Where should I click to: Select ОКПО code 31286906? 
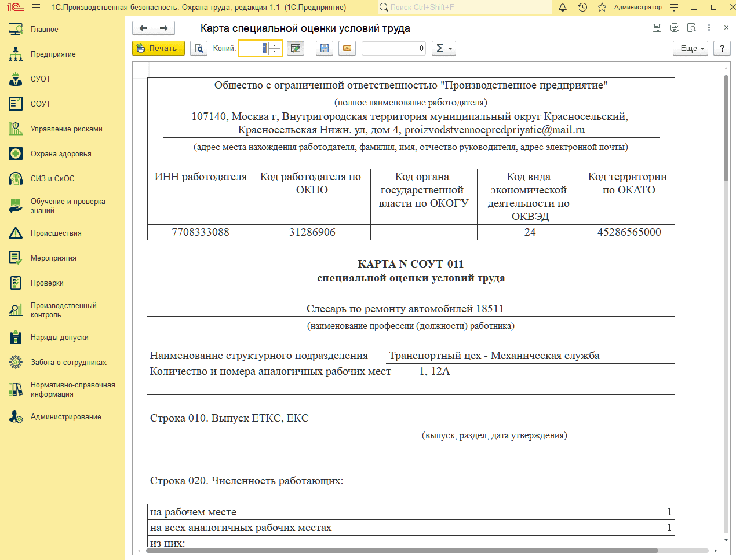coord(312,232)
